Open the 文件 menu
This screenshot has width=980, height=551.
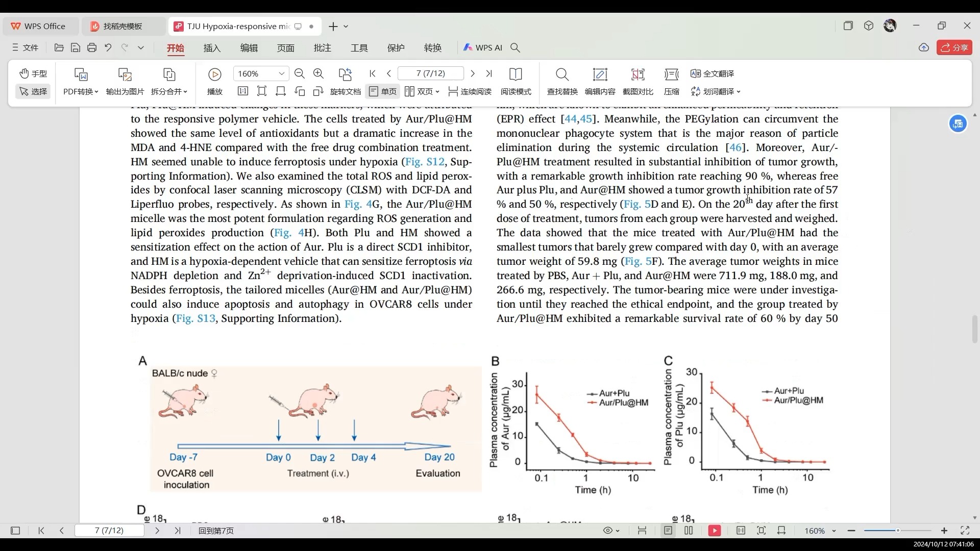(x=25, y=47)
